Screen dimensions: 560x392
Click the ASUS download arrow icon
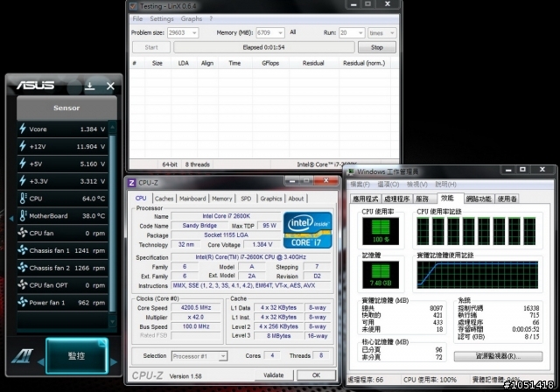point(89,86)
